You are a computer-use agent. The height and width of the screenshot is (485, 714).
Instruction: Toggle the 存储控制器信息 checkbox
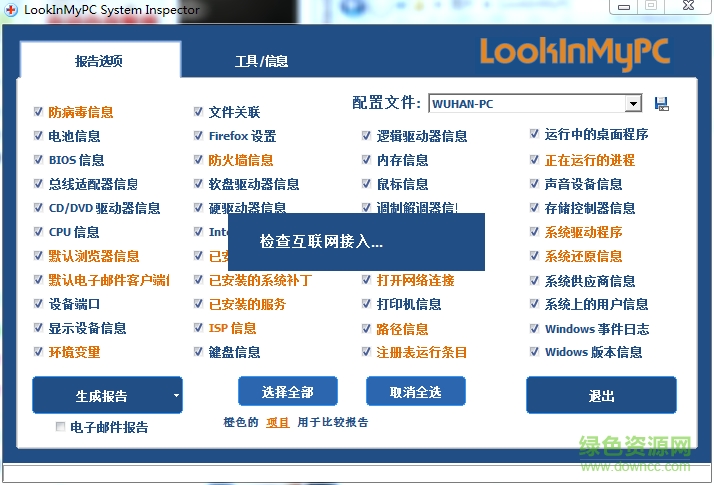point(535,208)
